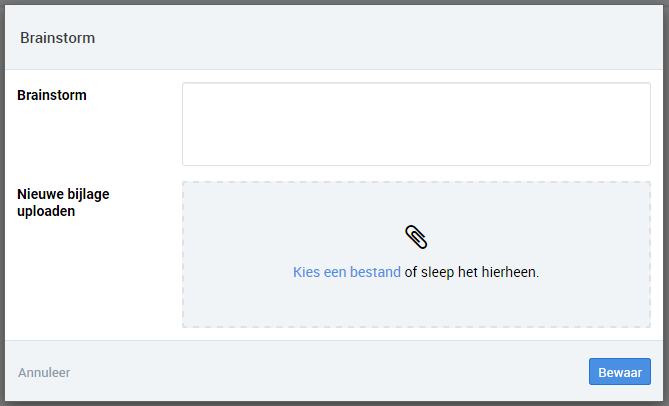Click the "of sleep het hierheen" text
669x406 pixels.
472,272
